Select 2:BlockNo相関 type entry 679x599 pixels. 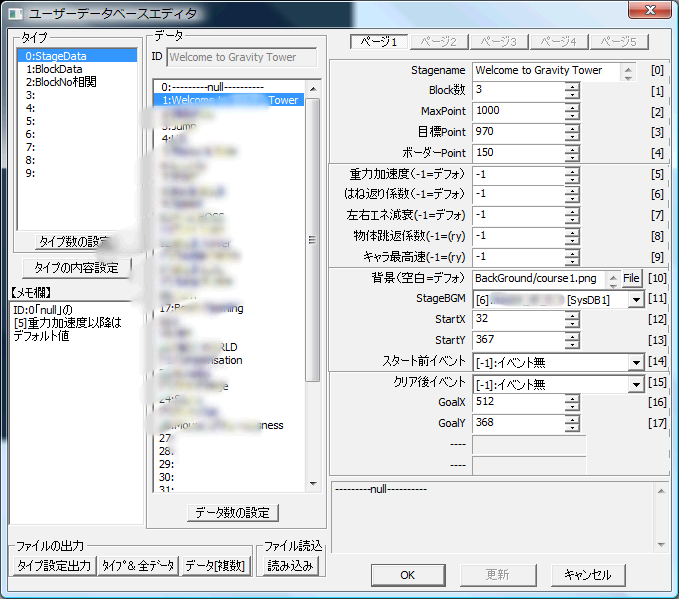coord(77,82)
